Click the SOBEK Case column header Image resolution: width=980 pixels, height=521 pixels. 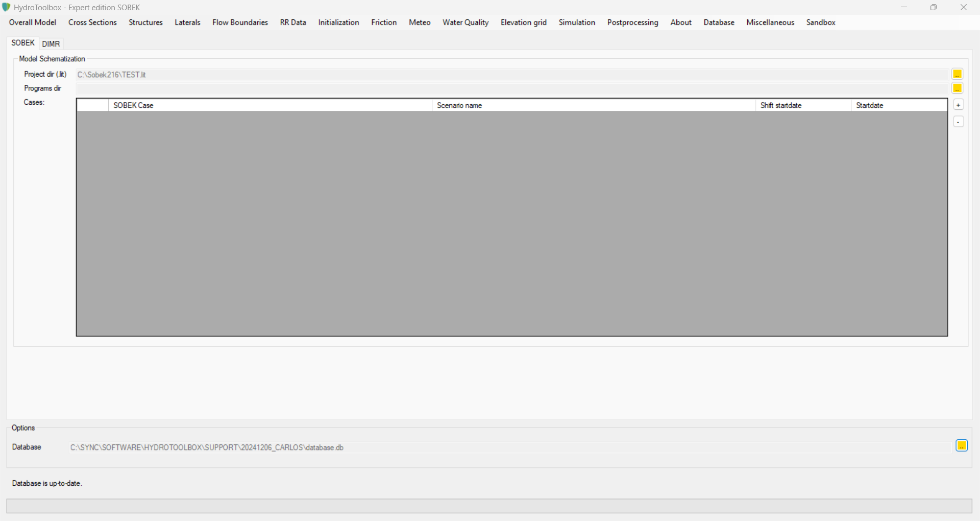pyautogui.click(x=270, y=105)
